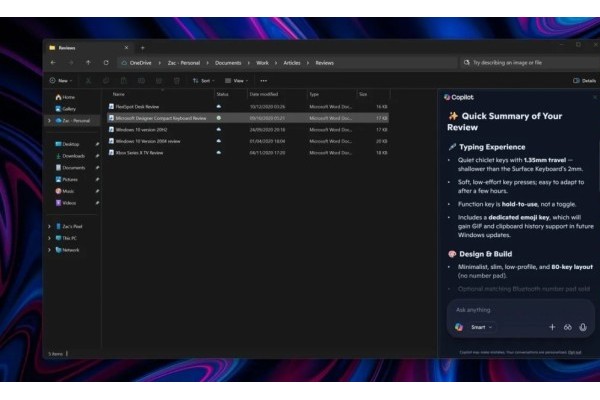600x400 pixels.
Task: Go up one folder level
Action: point(88,63)
